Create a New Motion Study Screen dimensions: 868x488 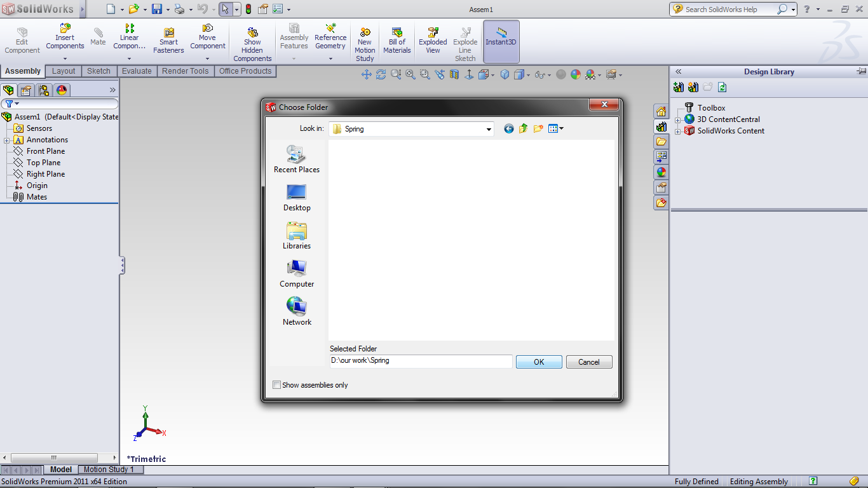(365, 44)
